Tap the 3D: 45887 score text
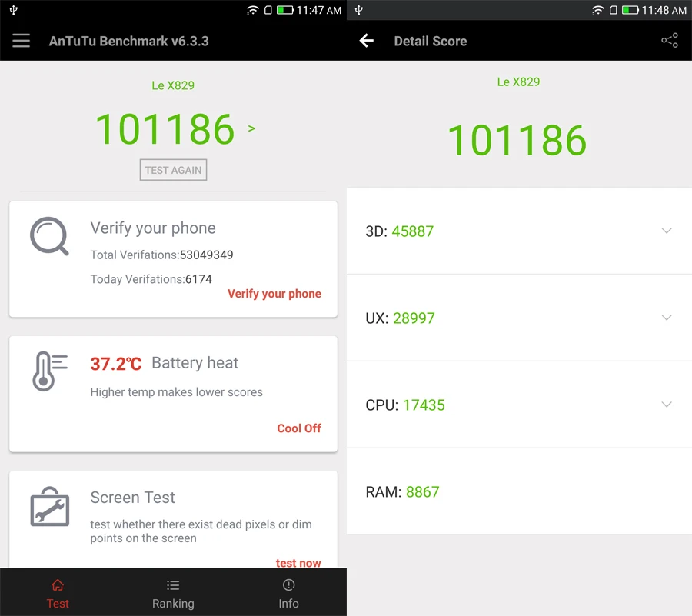The image size is (692, 616). coord(399,231)
